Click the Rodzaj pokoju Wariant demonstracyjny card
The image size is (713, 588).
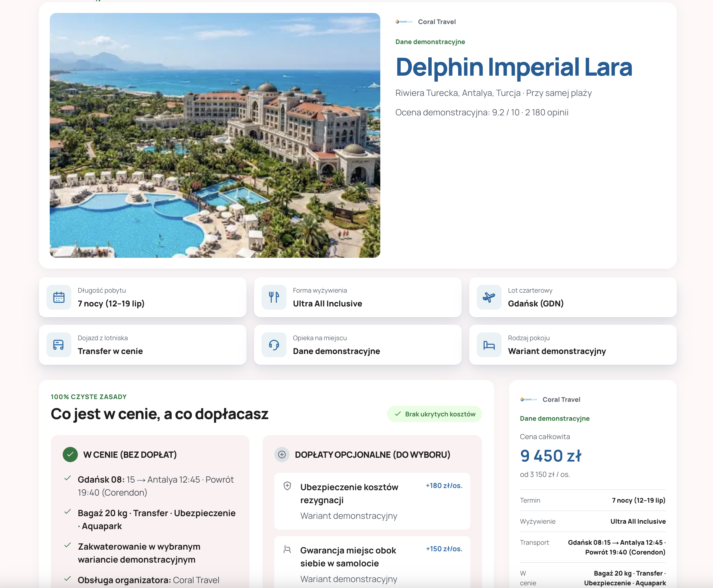[573, 345]
